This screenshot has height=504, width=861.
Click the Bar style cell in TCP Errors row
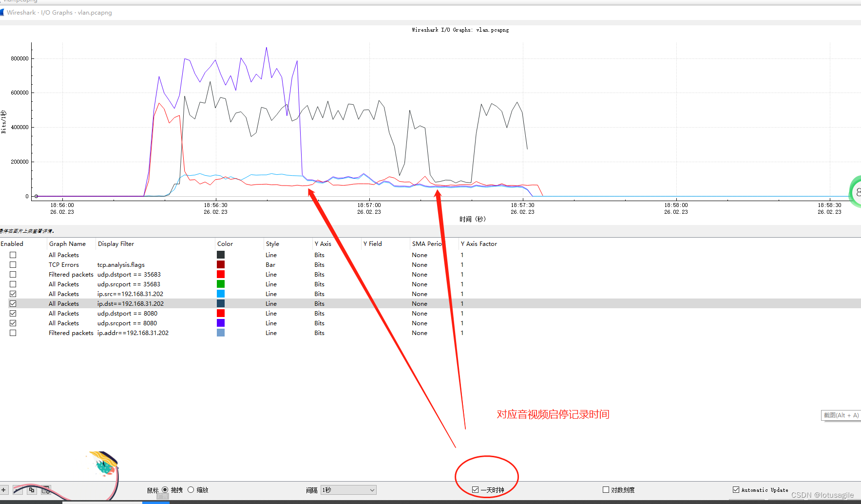tap(270, 264)
